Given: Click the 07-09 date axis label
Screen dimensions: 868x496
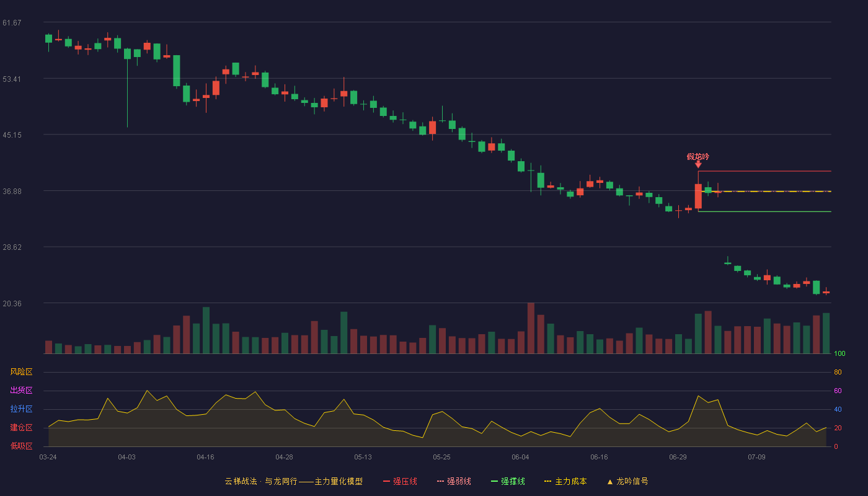Looking at the screenshot, I should tap(756, 457).
